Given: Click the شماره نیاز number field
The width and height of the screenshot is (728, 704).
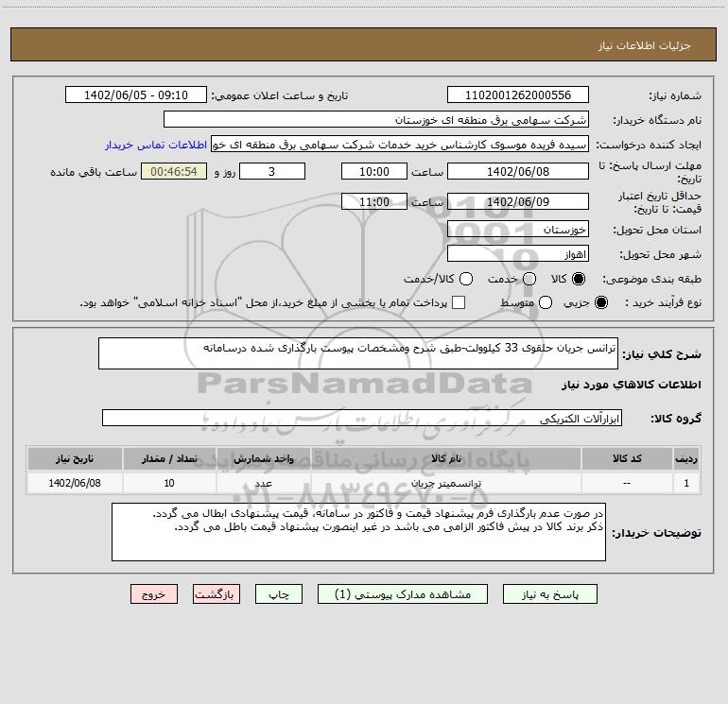Looking at the screenshot, I should (x=517, y=95).
